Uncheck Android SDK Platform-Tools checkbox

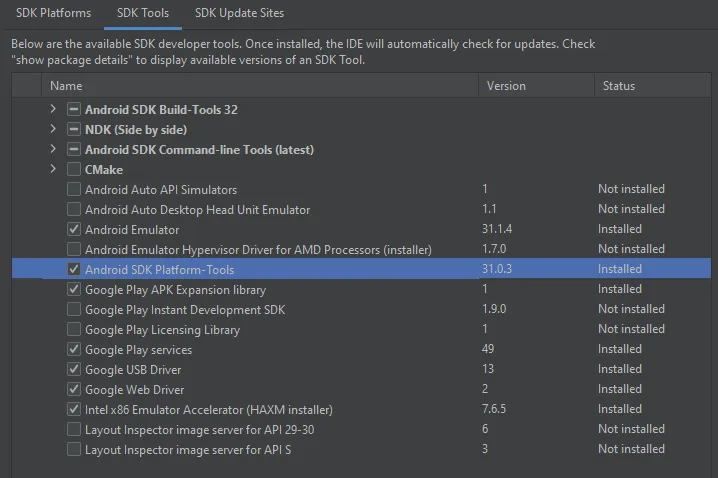[73, 269]
